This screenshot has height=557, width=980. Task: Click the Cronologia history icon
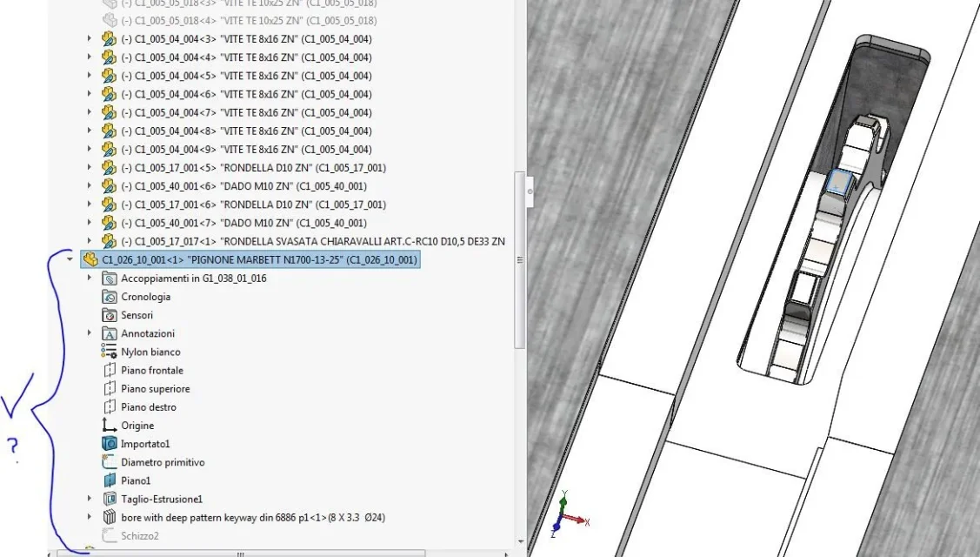[x=110, y=297]
